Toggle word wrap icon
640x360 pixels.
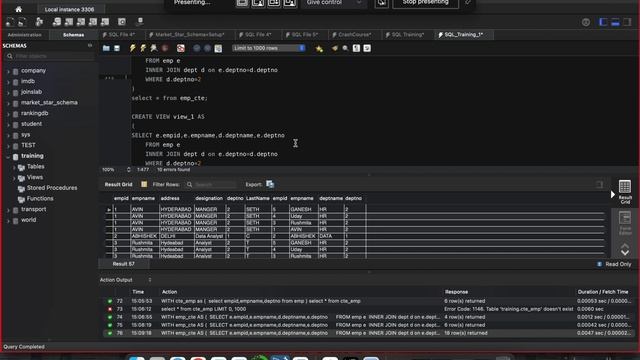click(367, 48)
